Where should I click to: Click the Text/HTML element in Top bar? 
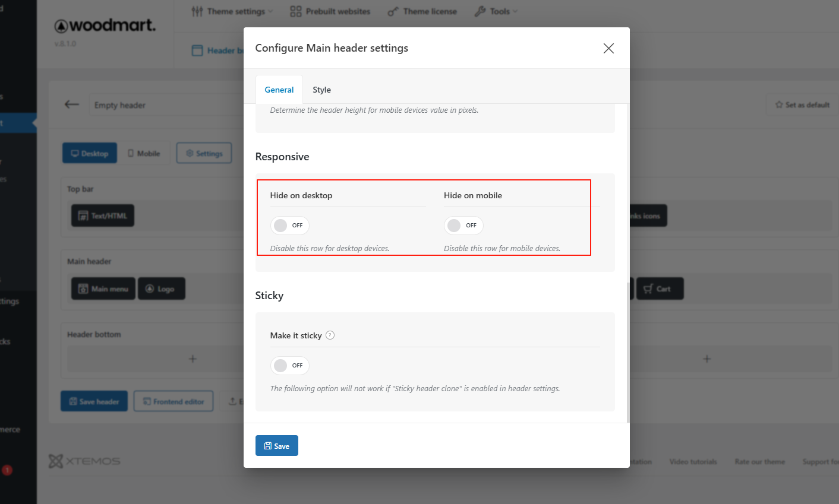pyautogui.click(x=103, y=215)
